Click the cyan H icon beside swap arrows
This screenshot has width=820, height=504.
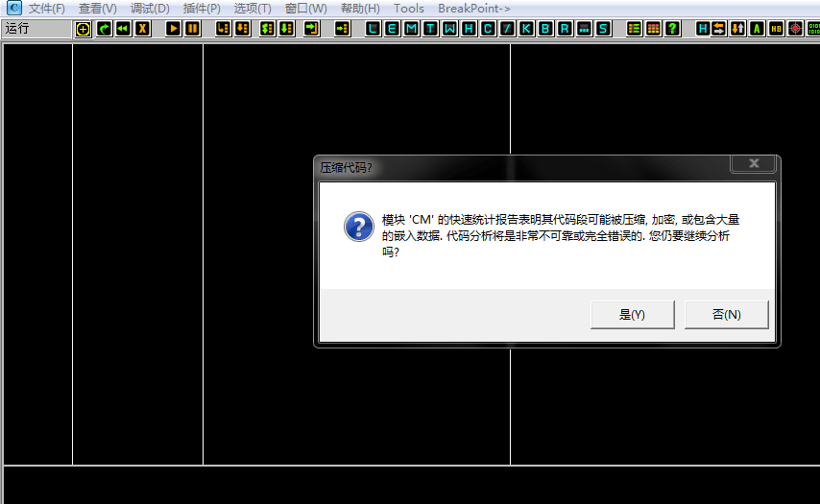[702, 29]
